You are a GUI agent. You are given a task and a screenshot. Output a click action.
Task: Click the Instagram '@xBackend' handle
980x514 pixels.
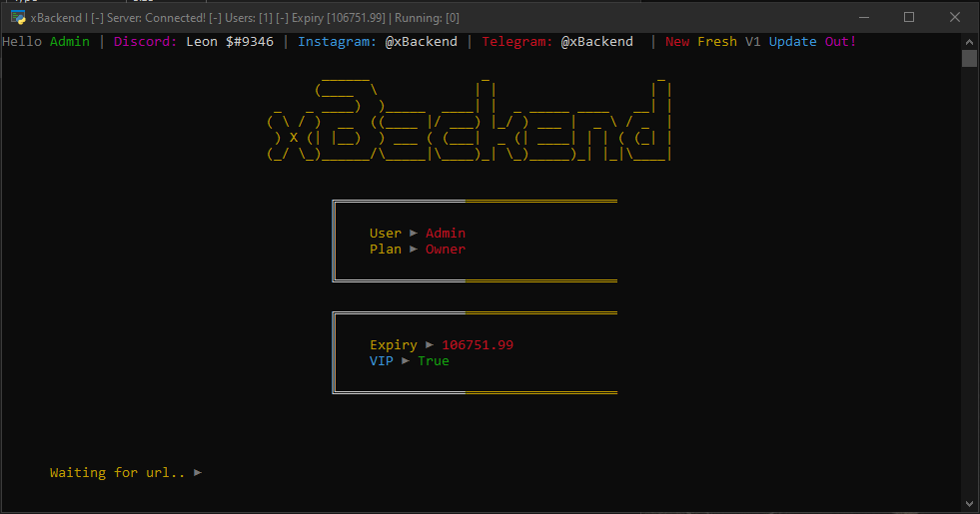tap(422, 41)
